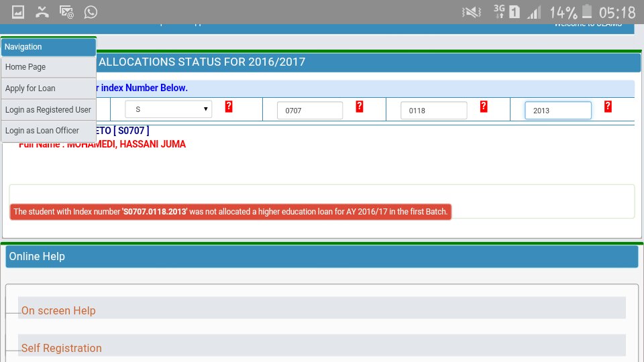The height and width of the screenshot is (362, 644).
Task: Tap the gallery image icon in status bar
Action: tap(17, 12)
